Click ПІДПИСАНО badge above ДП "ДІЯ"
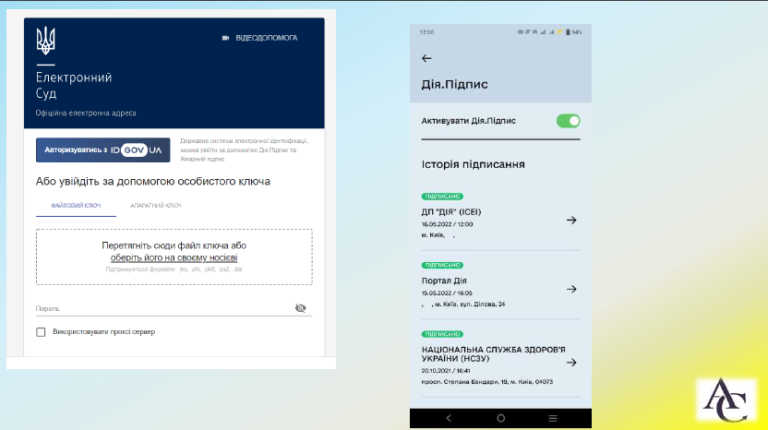The image size is (768, 430). [x=442, y=196]
